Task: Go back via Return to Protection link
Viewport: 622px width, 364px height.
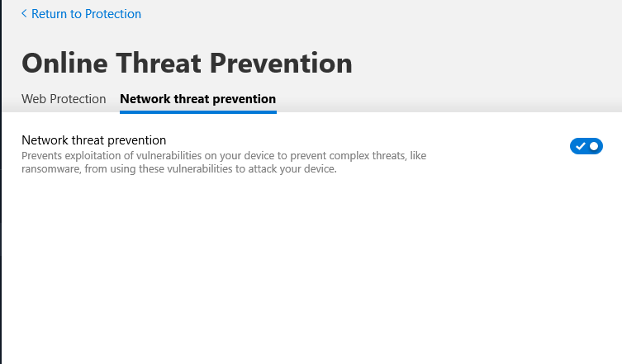Action: tap(86, 14)
